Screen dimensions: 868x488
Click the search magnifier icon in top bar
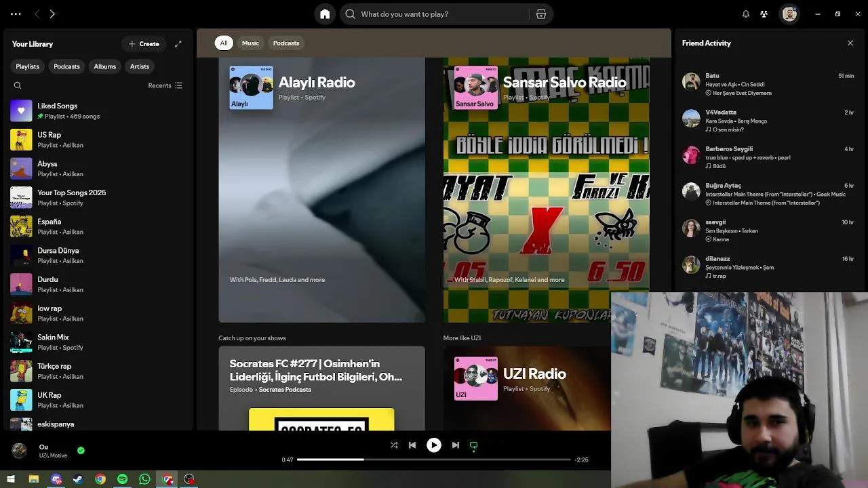click(351, 14)
